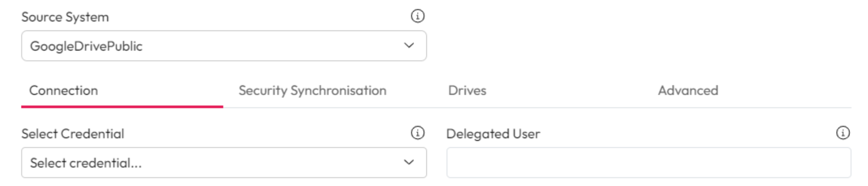Click inside the Delegated User text field
The height and width of the screenshot is (186, 868).
648,162
